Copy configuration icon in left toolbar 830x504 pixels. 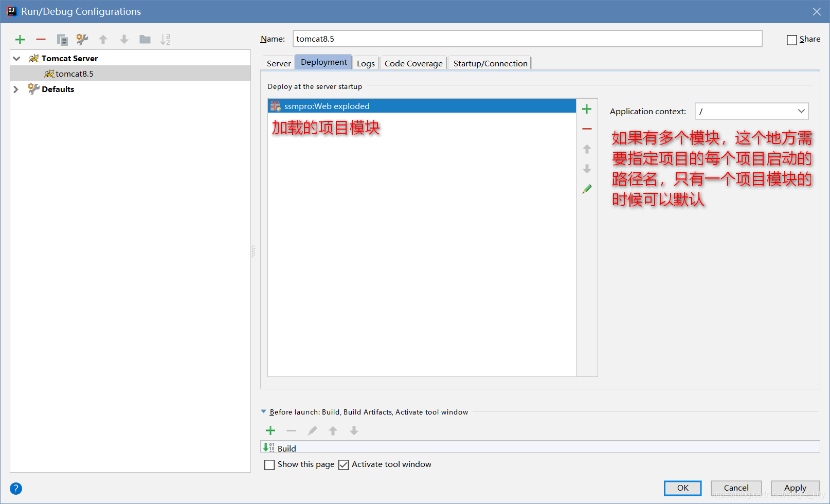click(62, 40)
